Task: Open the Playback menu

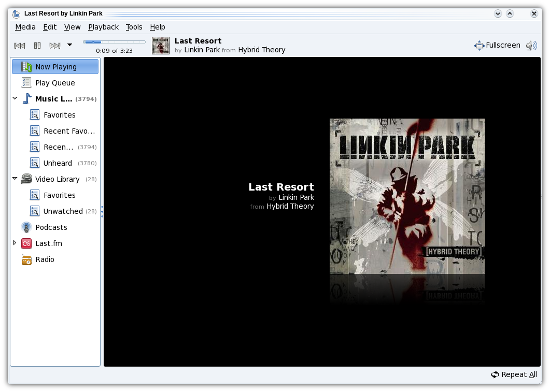Action: 104,27
